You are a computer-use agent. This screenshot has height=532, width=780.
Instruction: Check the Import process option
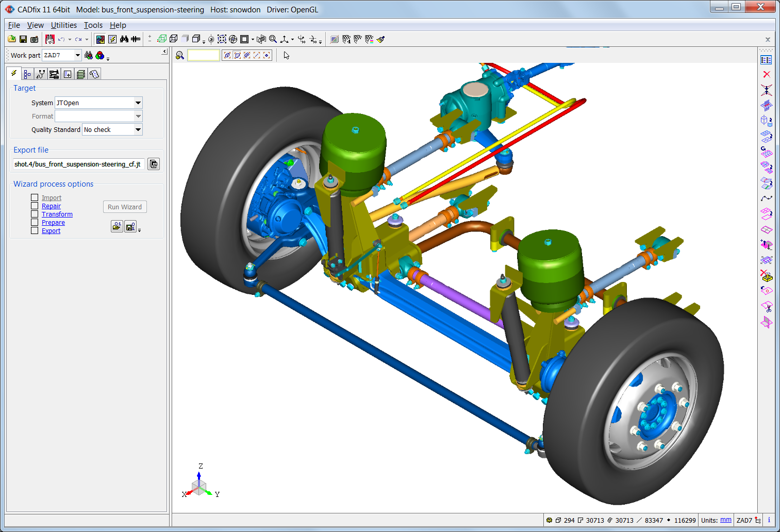[35, 197]
